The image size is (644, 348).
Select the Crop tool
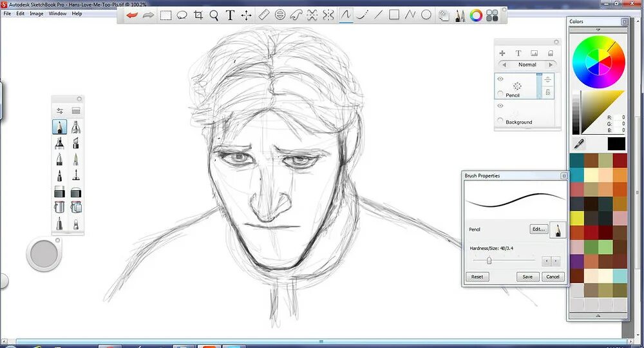(x=198, y=15)
